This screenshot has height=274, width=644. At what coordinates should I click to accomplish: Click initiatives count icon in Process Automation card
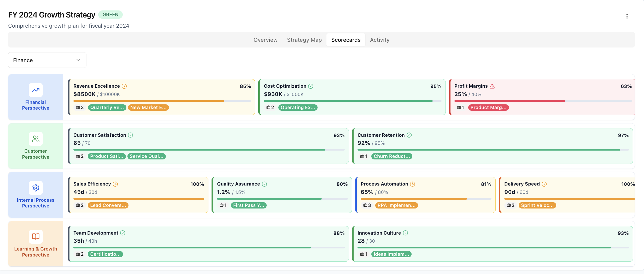pos(365,205)
